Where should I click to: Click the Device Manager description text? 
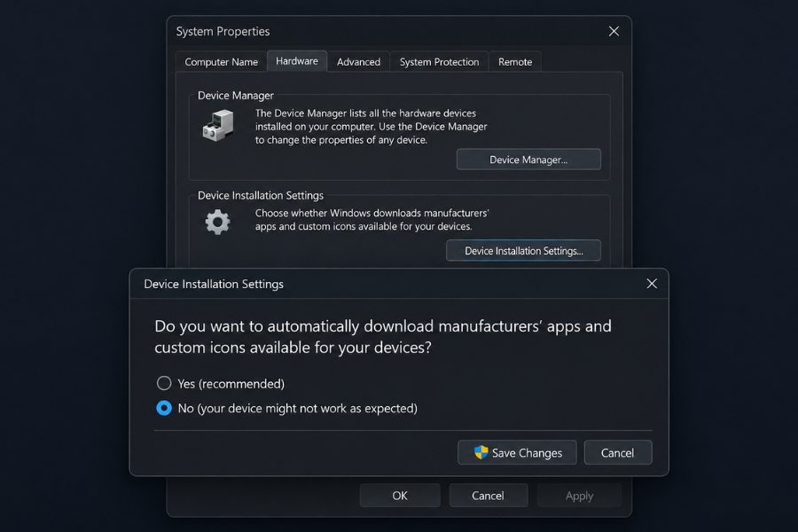[371, 126]
